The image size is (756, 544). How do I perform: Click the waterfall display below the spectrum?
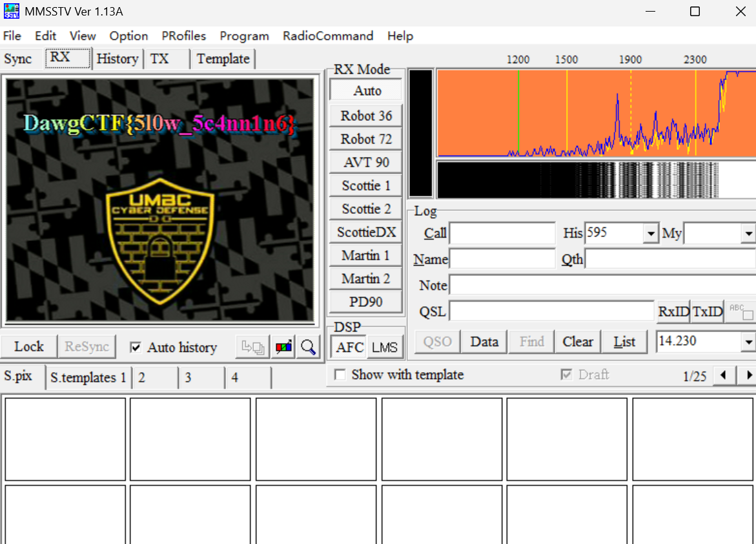tap(597, 180)
